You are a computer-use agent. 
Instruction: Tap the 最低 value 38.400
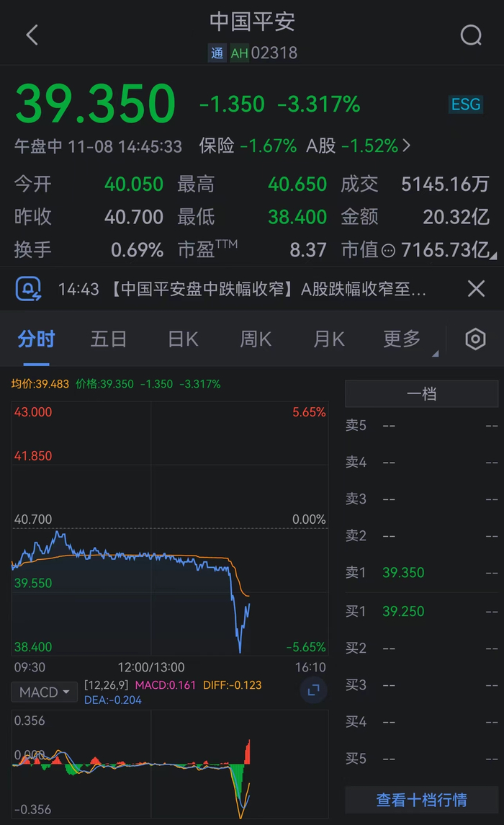tap(297, 217)
